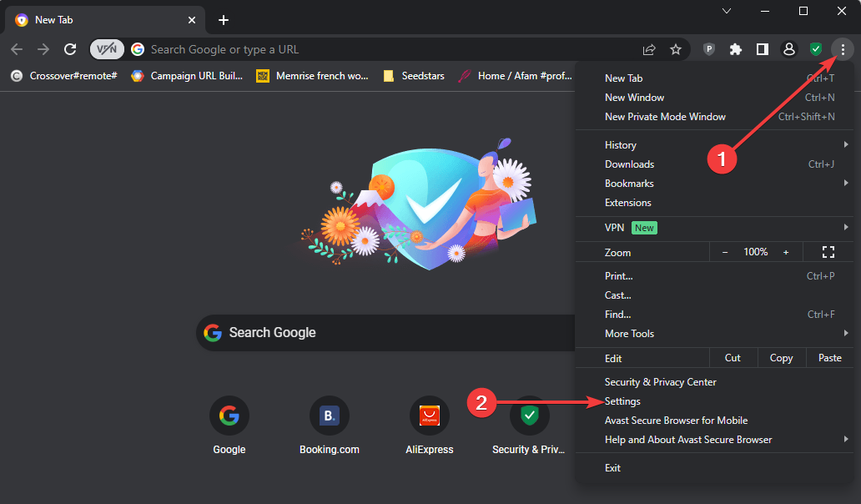The width and height of the screenshot is (861, 504).
Task: Click the Search Google box
Action: 386,333
